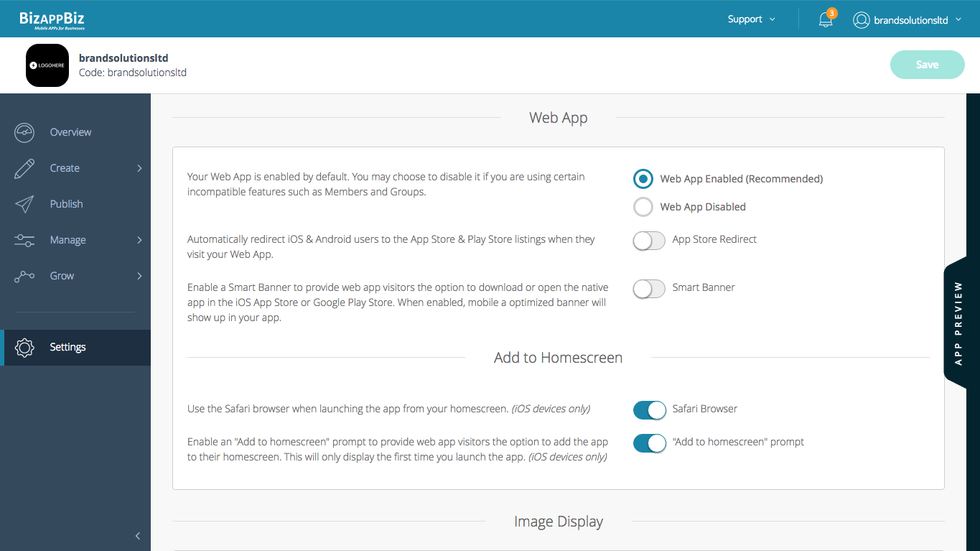Enable the App Store Redirect toggle

[649, 240]
